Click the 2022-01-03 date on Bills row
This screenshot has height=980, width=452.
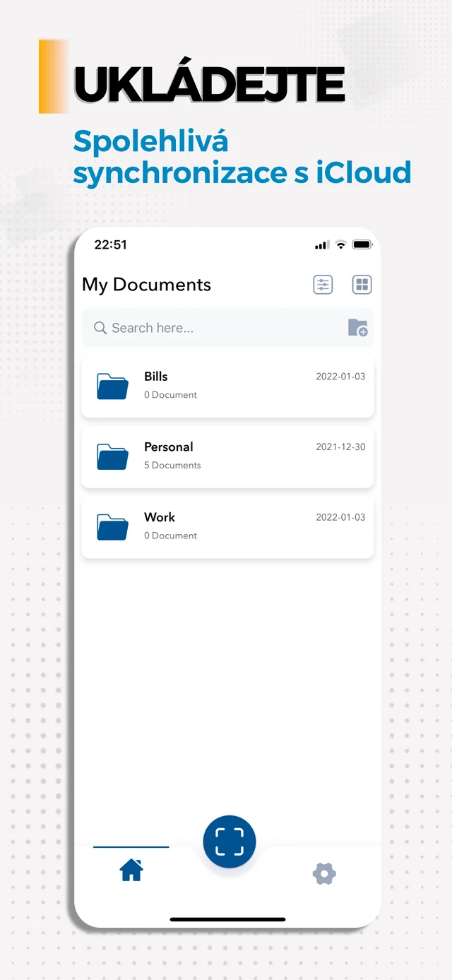tap(340, 377)
